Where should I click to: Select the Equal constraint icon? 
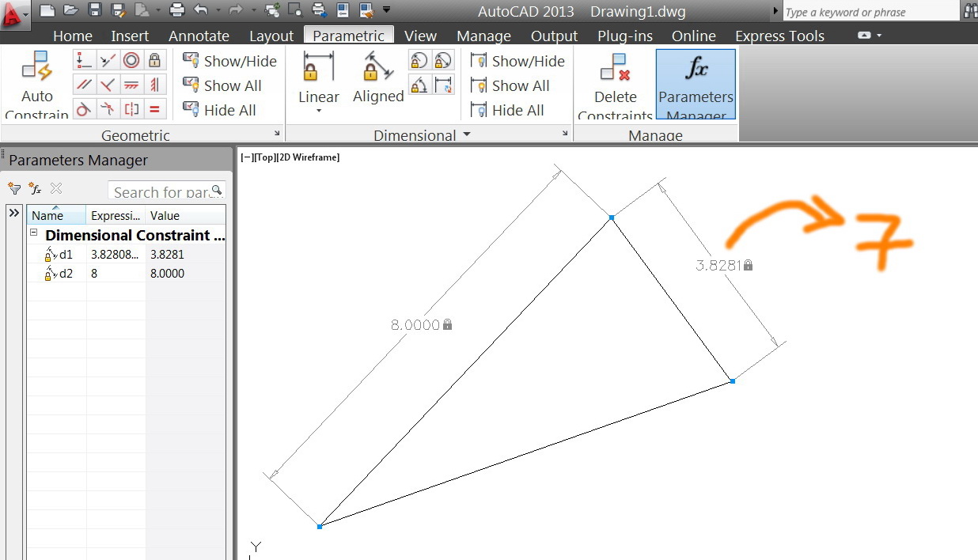click(x=155, y=109)
